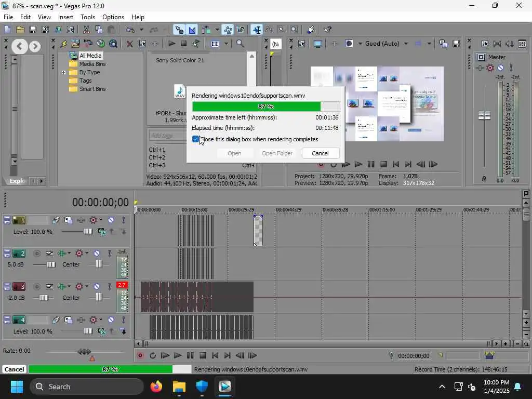
Task: Open Firefox from the taskbar
Action: [156, 387]
